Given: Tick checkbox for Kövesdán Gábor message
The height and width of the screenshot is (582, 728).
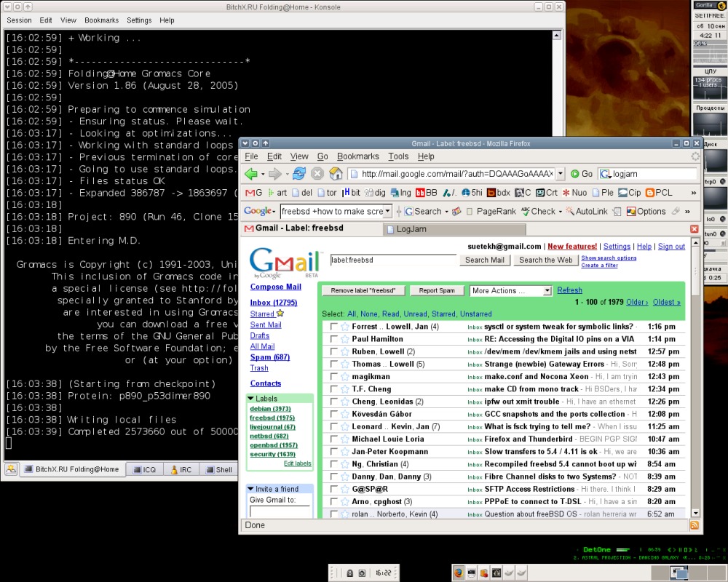Looking at the screenshot, I should 333,415.
